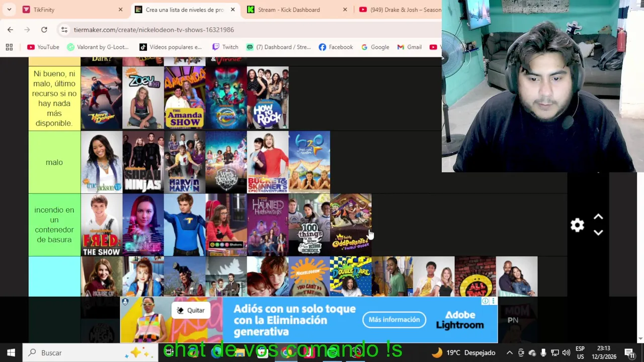This screenshot has width=644, height=362.
Task: Select the H2O thumbnail
Action: 309,162
